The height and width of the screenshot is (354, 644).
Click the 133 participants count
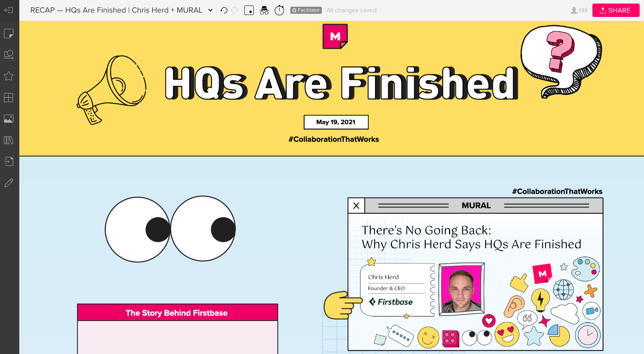(x=579, y=10)
